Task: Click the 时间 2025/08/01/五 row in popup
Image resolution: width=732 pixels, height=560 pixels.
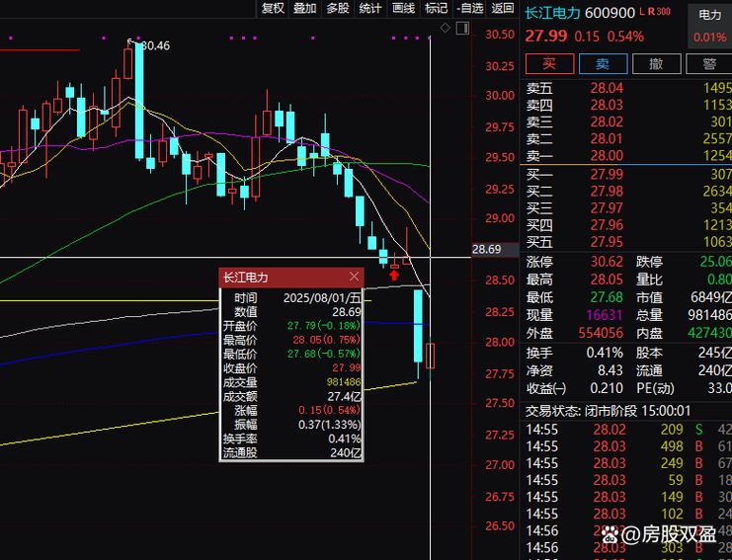Action: (291, 297)
